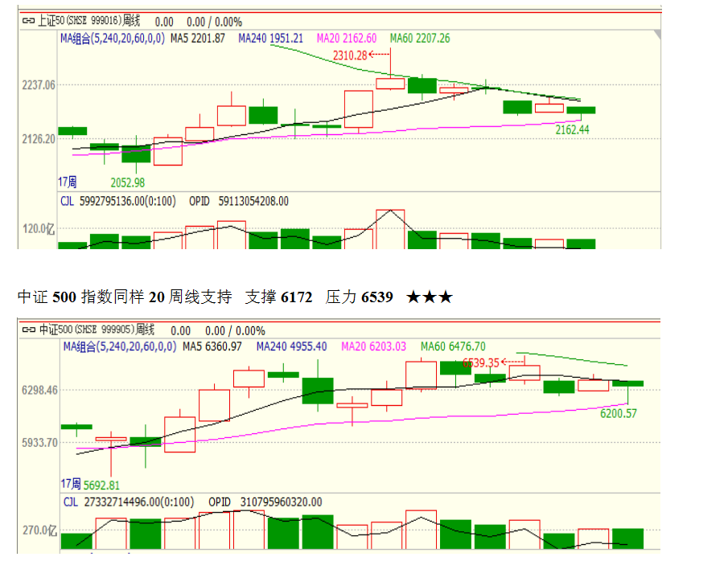The height and width of the screenshot is (561, 728).
Task: Click the 0.00 / 0.00% change in 中证500 header
Action: (x=235, y=331)
